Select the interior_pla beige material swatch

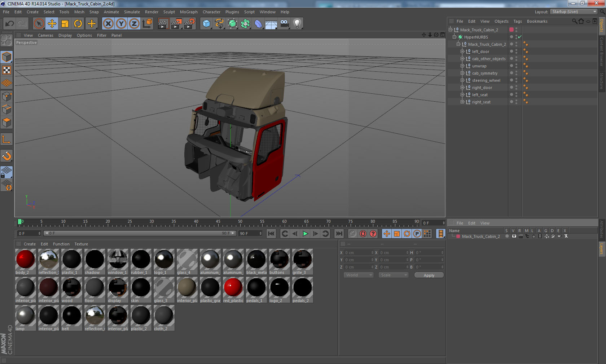pos(187,290)
